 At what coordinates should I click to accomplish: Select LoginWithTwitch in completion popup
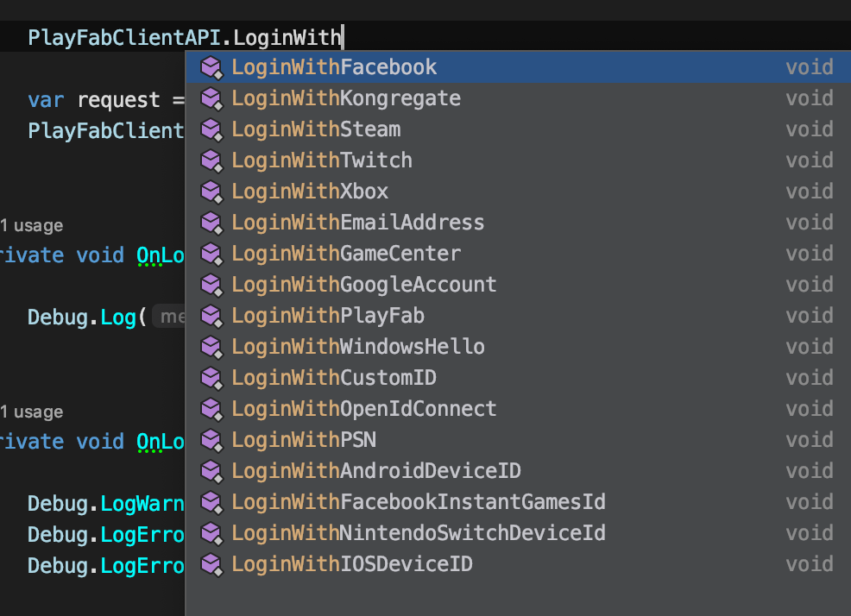(x=519, y=160)
